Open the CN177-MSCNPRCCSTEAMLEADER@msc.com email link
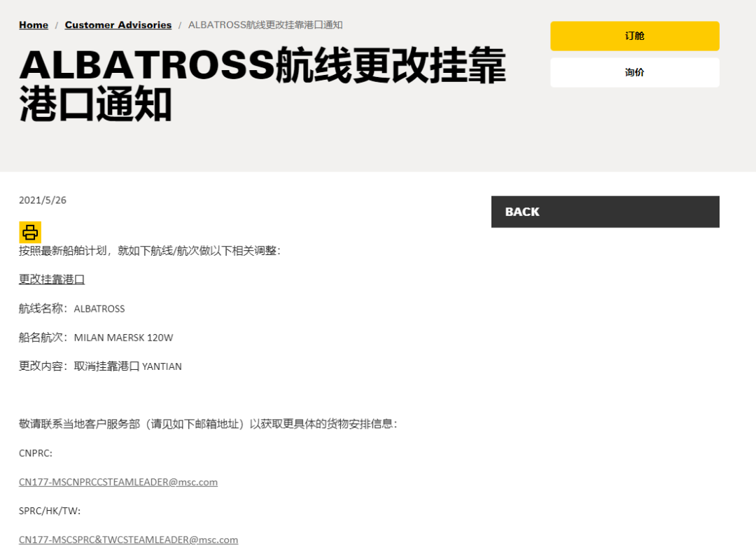Screen dimensions: 756x550 point(118,482)
